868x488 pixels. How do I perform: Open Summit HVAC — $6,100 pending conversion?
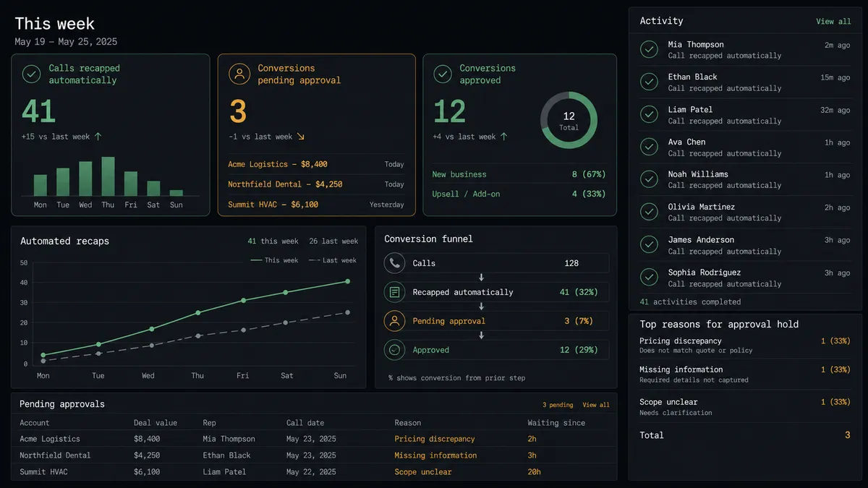tap(316, 205)
